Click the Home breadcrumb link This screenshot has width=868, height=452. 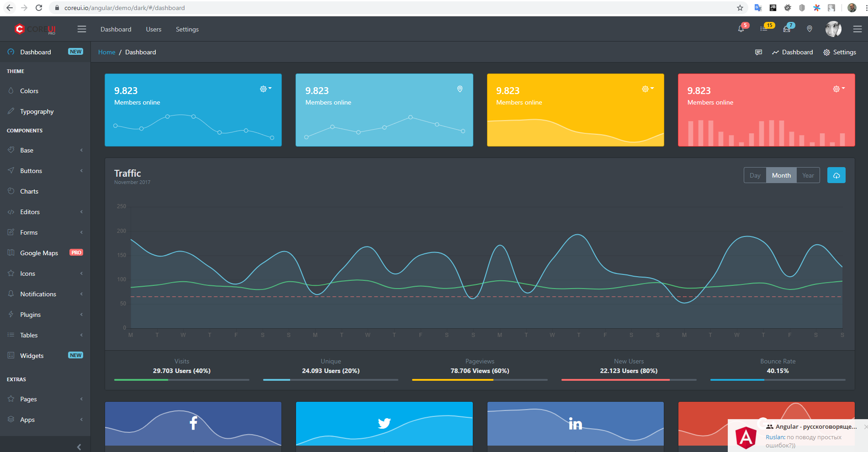tap(106, 52)
